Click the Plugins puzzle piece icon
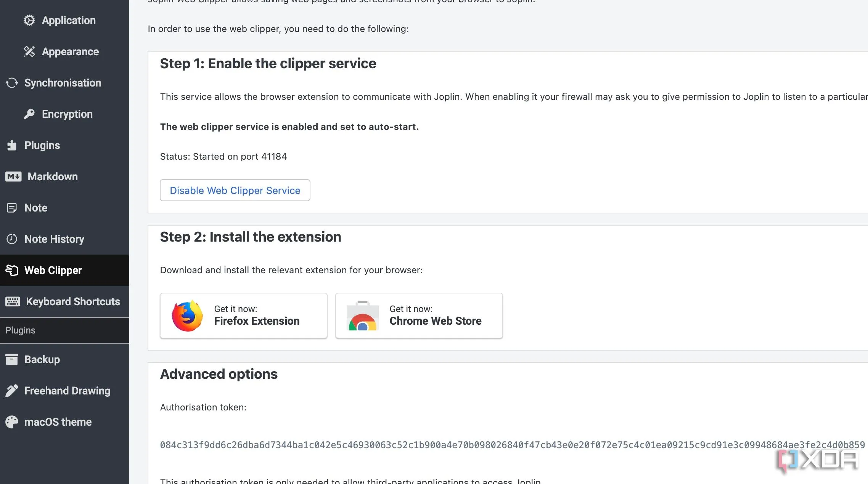 (x=12, y=145)
